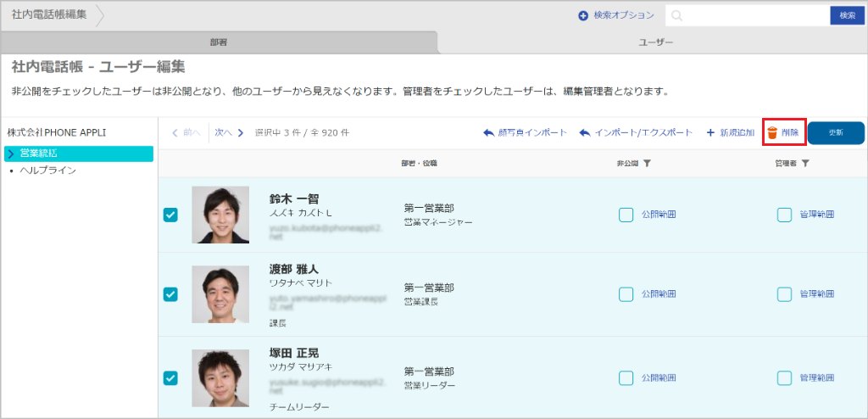Viewport: 868px width, 419px height.
Task: Expand the 営業統括 tree node
Action: 11,154
